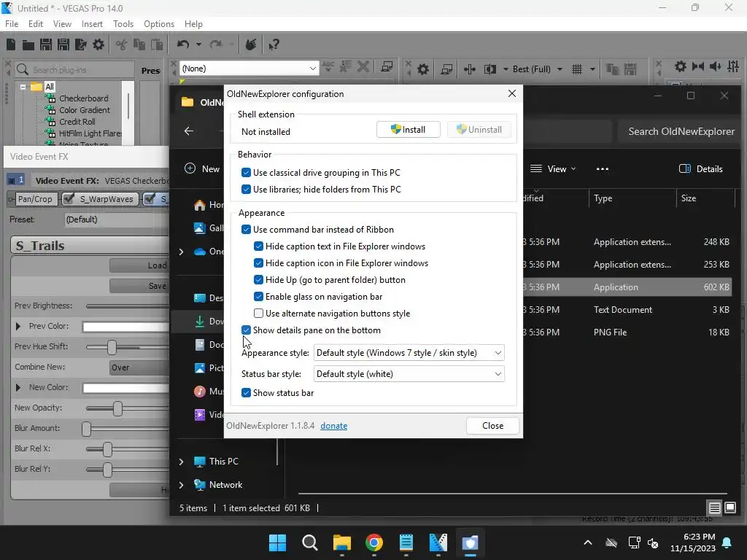Toggle Show details pane on the bottom

point(246,330)
